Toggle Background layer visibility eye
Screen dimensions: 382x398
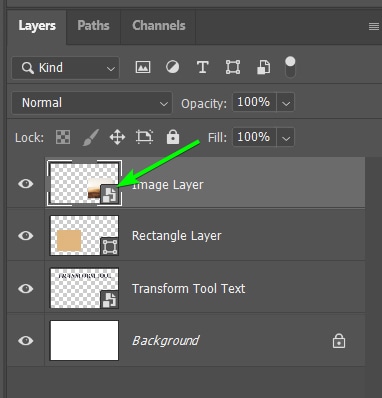coord(26,341)
